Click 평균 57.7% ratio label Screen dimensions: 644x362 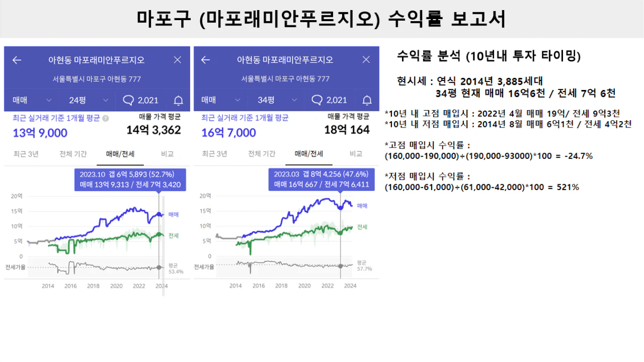[364, 266]
